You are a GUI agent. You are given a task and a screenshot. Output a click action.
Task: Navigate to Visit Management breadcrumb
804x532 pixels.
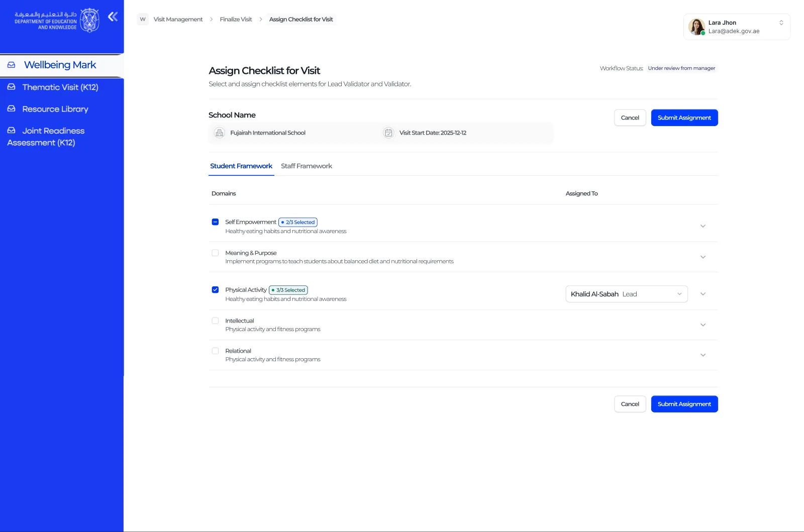[x=178, y=19]
